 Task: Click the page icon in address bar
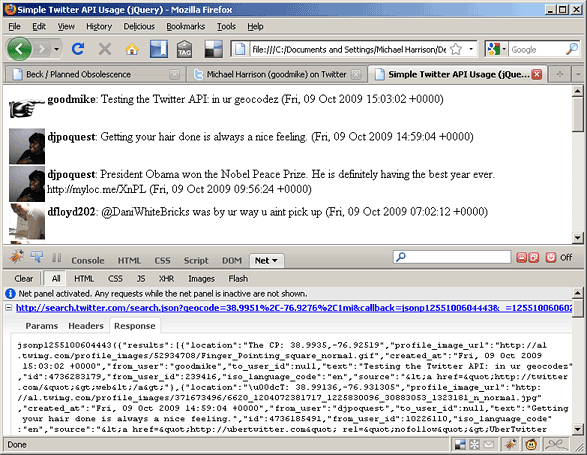[x=240, y=49]
